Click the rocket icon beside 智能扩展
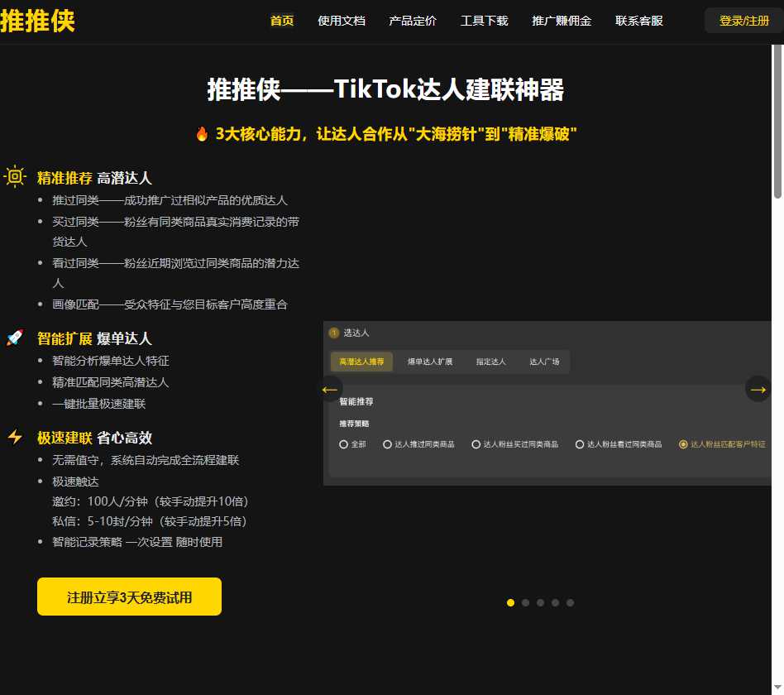This screenshot has height=695, width=784. 13,335
